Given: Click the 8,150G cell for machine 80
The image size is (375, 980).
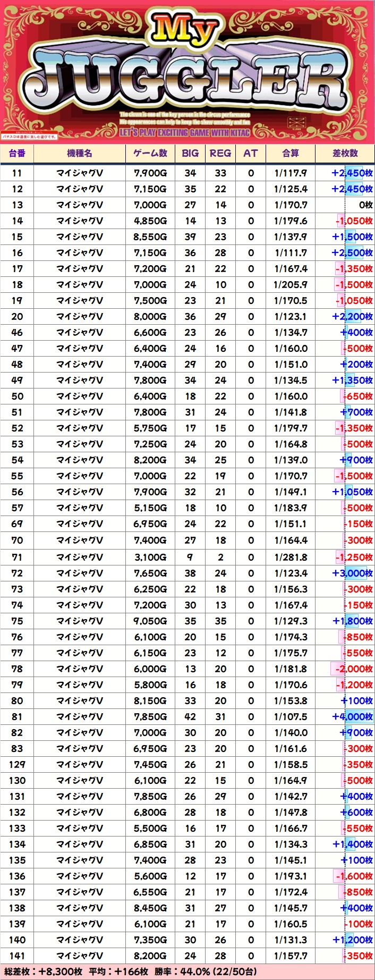Looking at the screenshot, I should (x=150, y=700).
